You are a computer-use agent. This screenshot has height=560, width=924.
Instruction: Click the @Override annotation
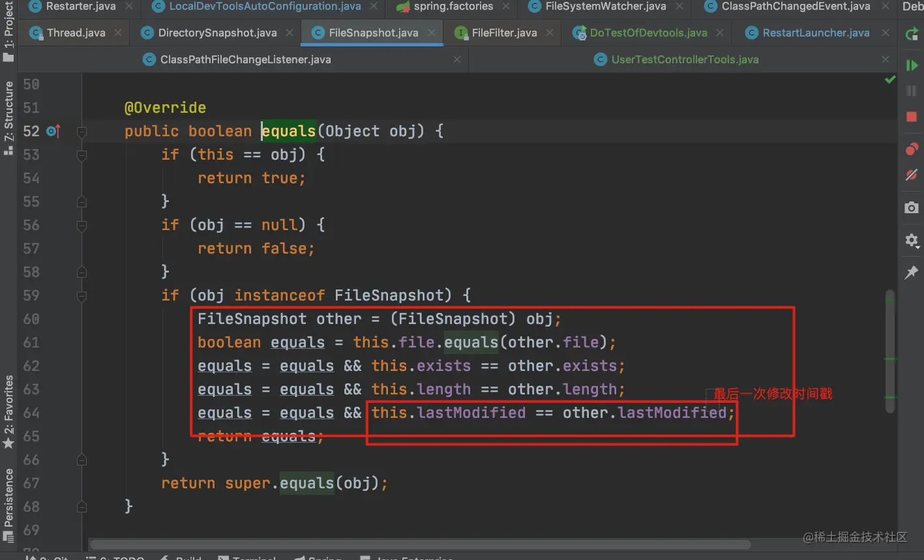pos(165,108)
